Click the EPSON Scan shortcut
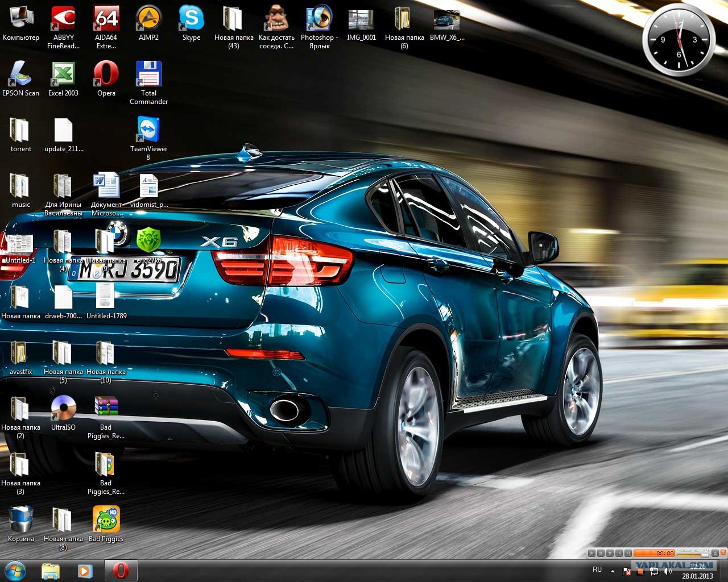 click(x=20, y=75)
